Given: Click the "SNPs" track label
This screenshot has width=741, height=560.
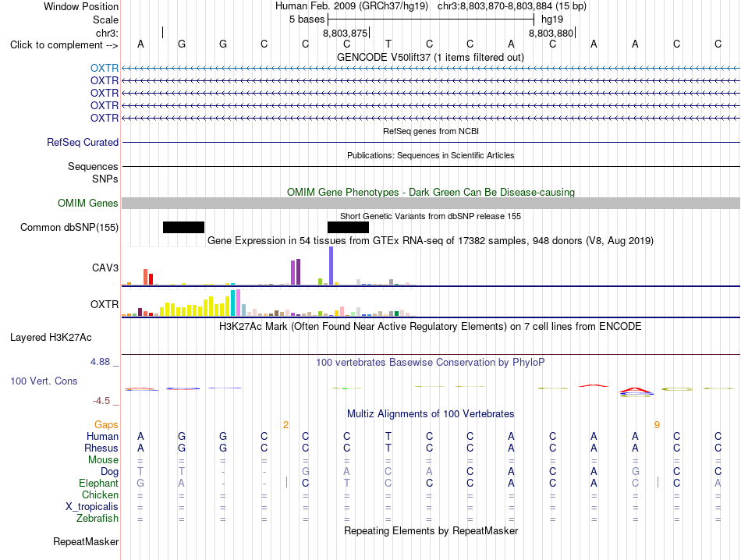Looking at the screenshot, I should (105, 179).
